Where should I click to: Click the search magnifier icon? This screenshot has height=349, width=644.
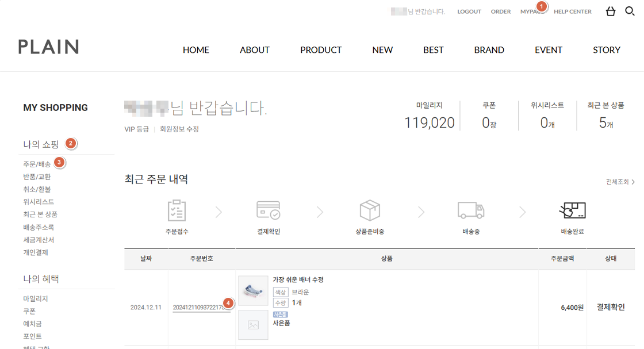630,11
